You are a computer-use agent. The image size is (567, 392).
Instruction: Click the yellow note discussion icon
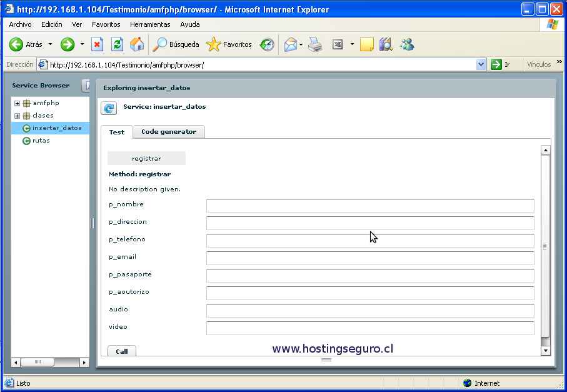[x=367, y=44]
